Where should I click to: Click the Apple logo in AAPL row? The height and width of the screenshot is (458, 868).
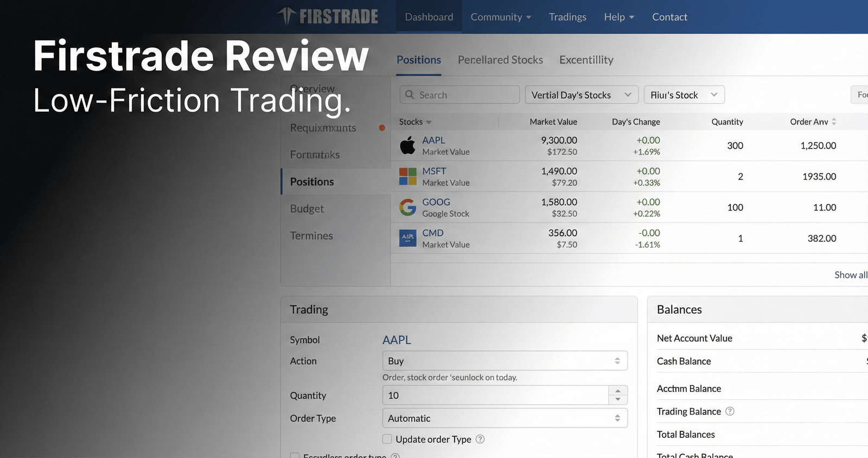[x=407, y=145]
